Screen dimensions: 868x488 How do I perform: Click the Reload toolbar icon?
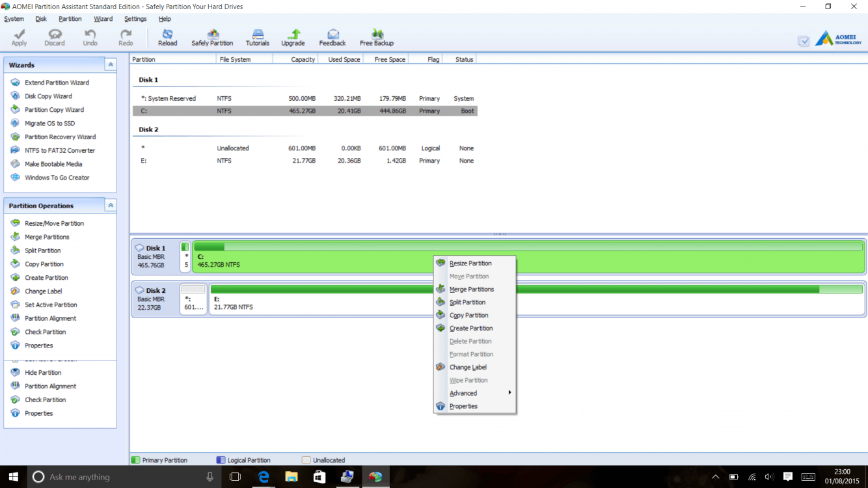tap(167, 37)
